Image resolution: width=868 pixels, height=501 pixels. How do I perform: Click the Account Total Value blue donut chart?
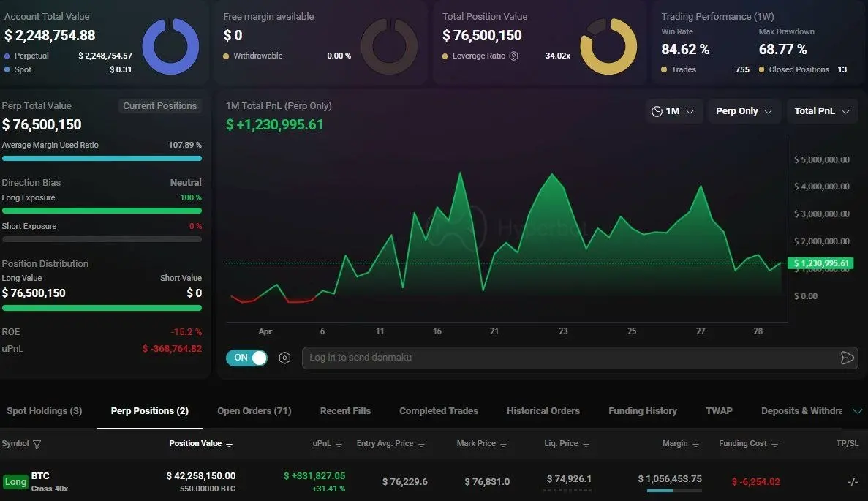[170, 47]
